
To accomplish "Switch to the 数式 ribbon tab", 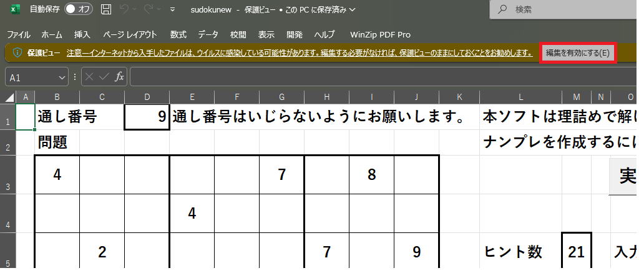I will pyautogui.click(x=178, y=34).
